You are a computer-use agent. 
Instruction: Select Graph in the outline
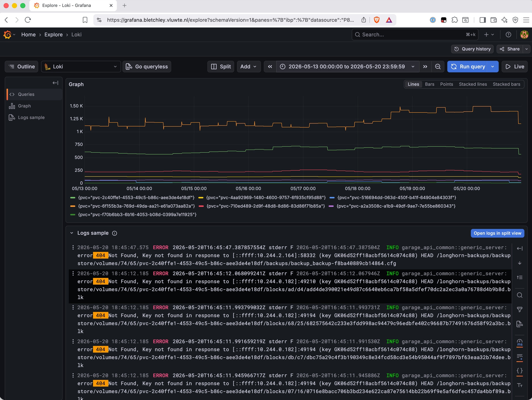35,106
